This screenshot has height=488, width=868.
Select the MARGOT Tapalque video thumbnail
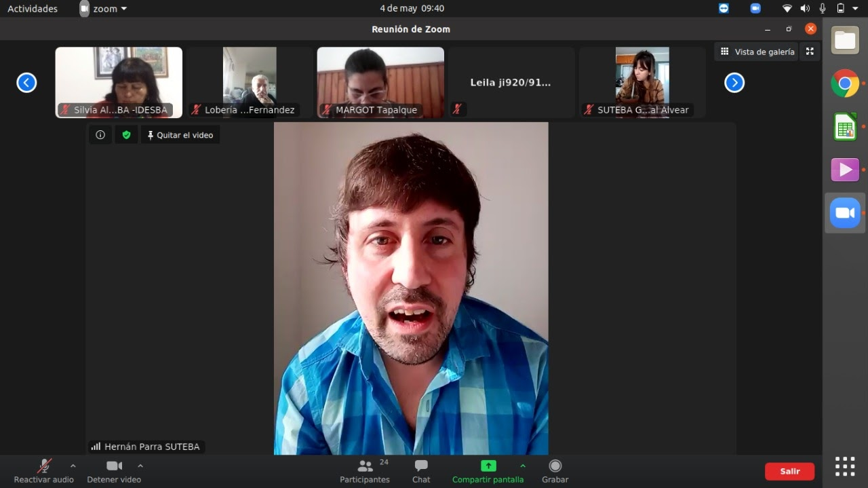pos(380,82)
